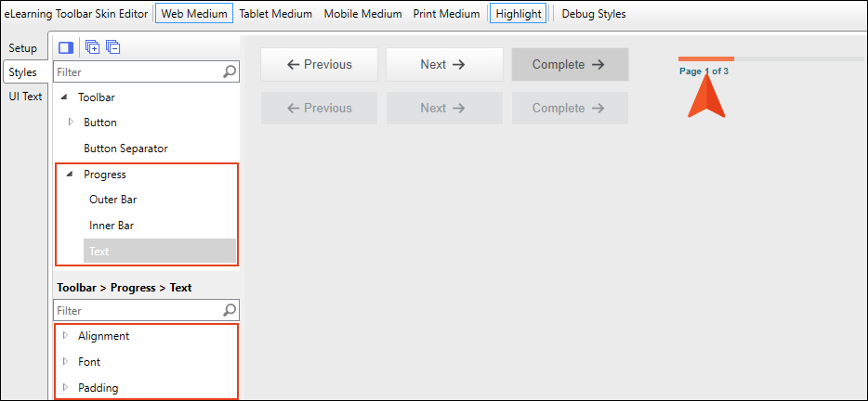
Task: Click the search magnifier in lower Filter
Action: (x=230, y=310)
